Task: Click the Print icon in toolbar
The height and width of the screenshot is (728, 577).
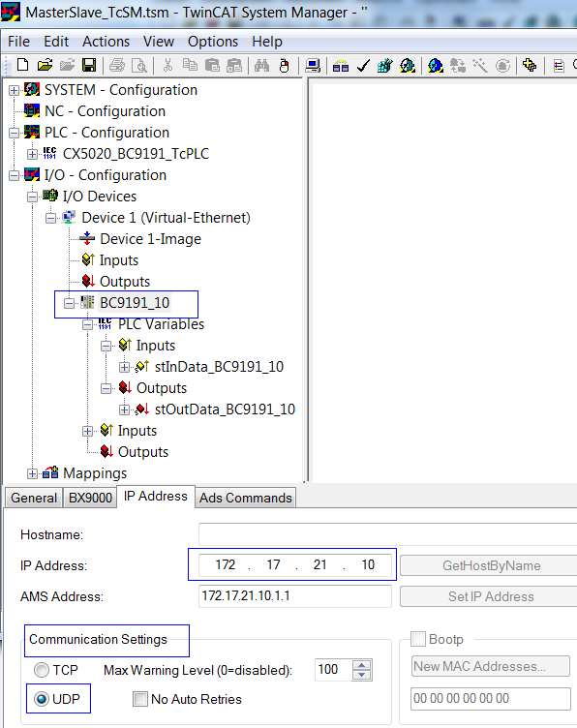Action: tap(116, 65)
